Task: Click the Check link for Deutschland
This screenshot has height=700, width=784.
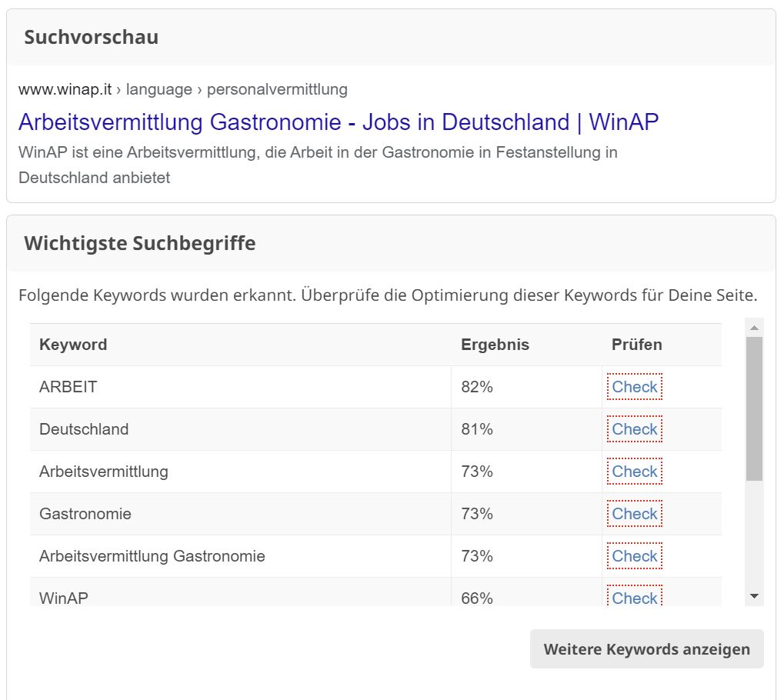Action: click(635, 429)
